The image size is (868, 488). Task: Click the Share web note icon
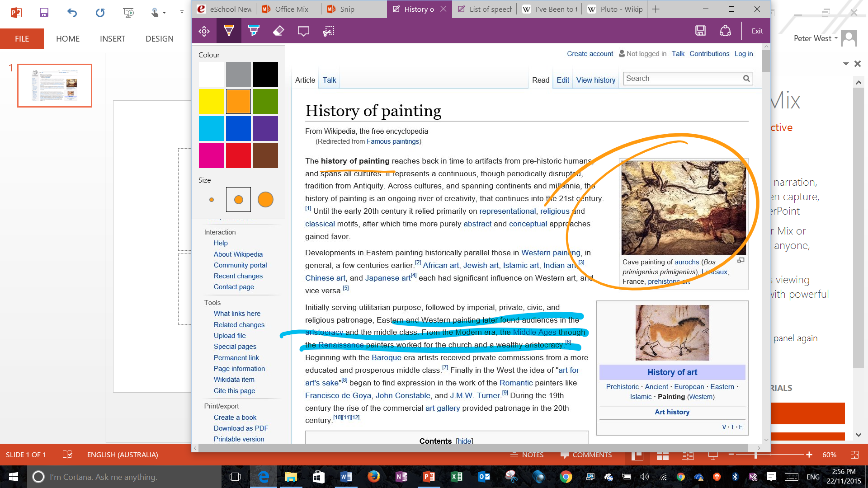[x=725, y=31]
